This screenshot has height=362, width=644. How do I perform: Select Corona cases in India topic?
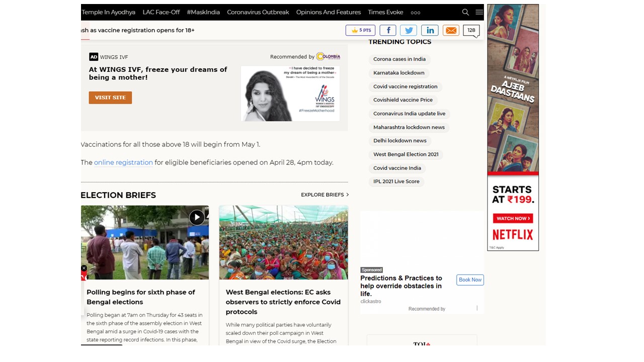(399, 59)
